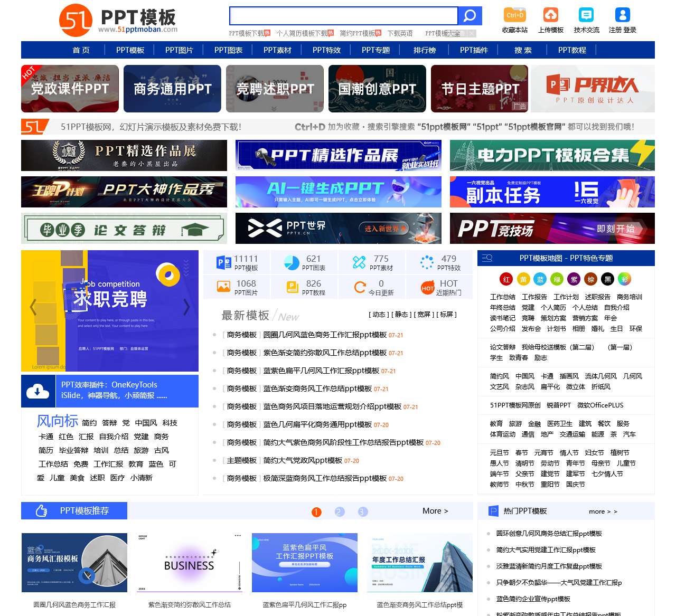
Task: Click more > in 热门PPT模板
Action: (603, 511)
